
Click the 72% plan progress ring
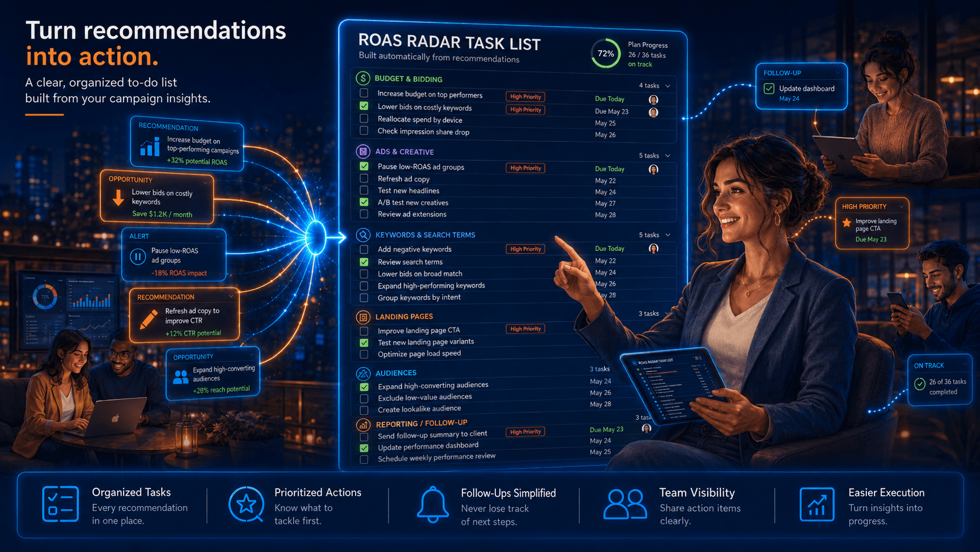click(x=605, y=53)
